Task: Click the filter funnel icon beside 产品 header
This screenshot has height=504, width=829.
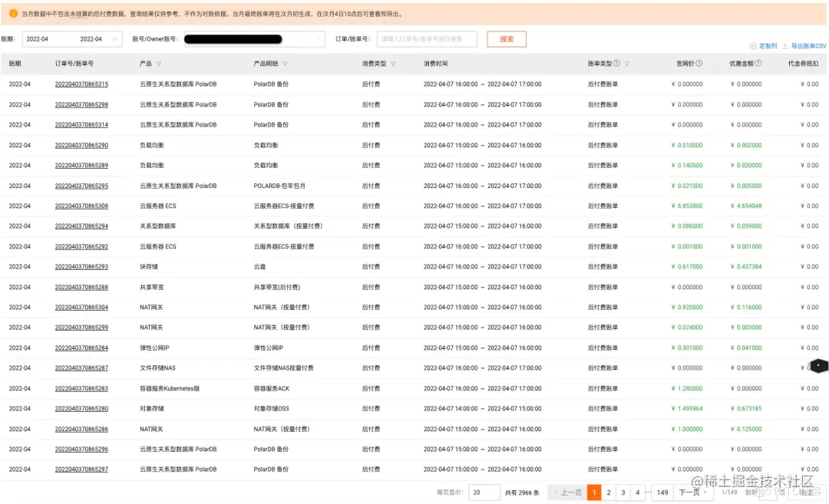Action: (x=159, y=64)
